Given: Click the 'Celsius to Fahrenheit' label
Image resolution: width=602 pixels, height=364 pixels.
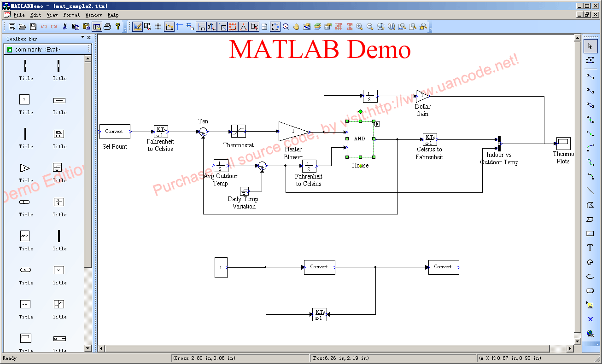Looking at the screenshot, I should coord(429,153).
